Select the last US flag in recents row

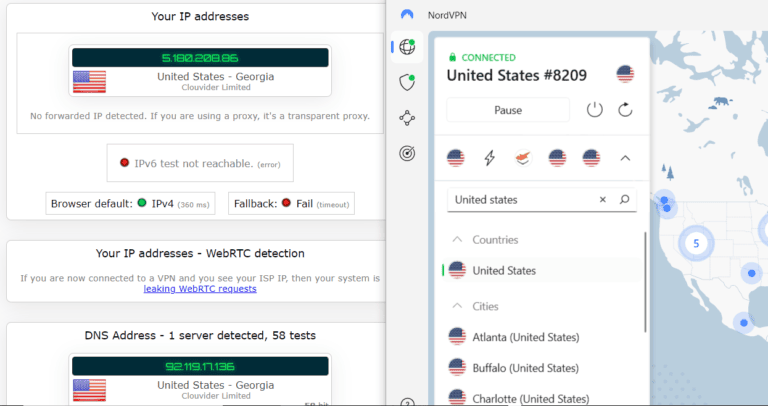pyautogui.click(x=591, y=158)
